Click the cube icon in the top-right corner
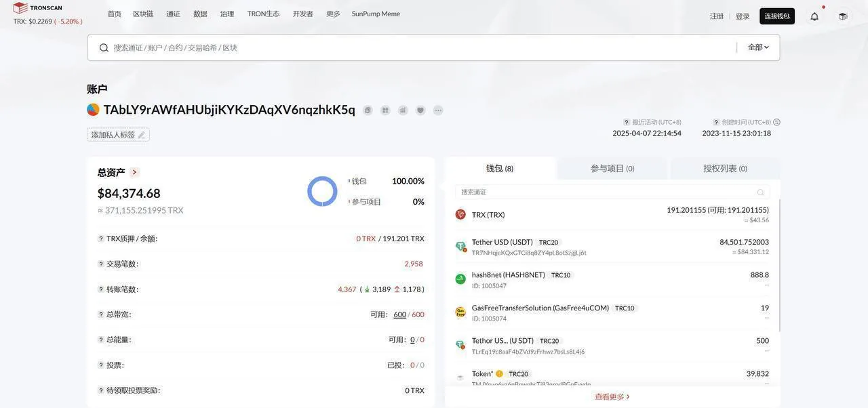 [843, 16]
